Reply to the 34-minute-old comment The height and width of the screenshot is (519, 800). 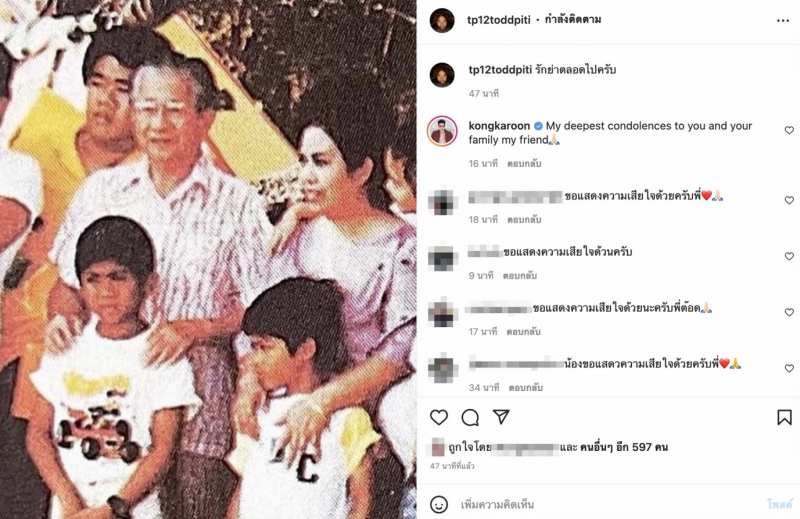[526, 388]
